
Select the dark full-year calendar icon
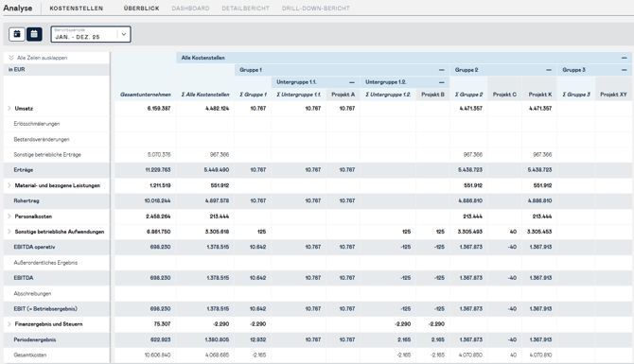34,34
